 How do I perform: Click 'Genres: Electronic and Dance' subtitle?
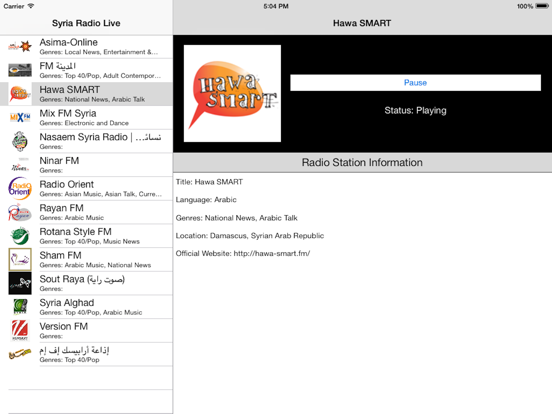(84, 123)
